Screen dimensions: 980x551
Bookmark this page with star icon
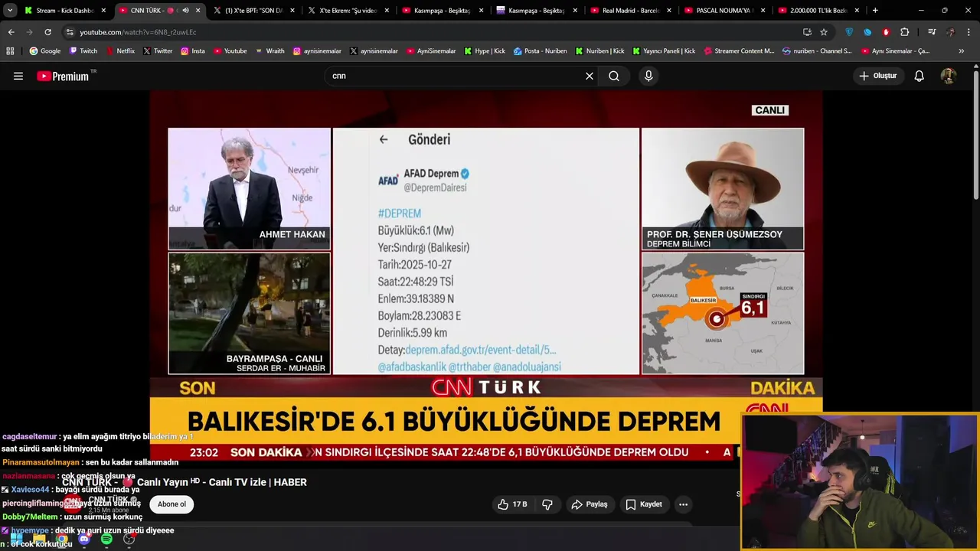point(824,32)
